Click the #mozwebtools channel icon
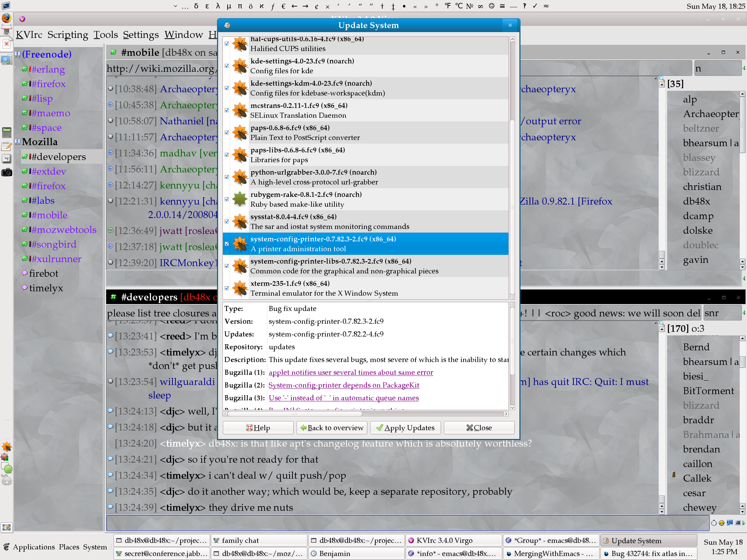747x560 pixels. [x=25, y=229]
